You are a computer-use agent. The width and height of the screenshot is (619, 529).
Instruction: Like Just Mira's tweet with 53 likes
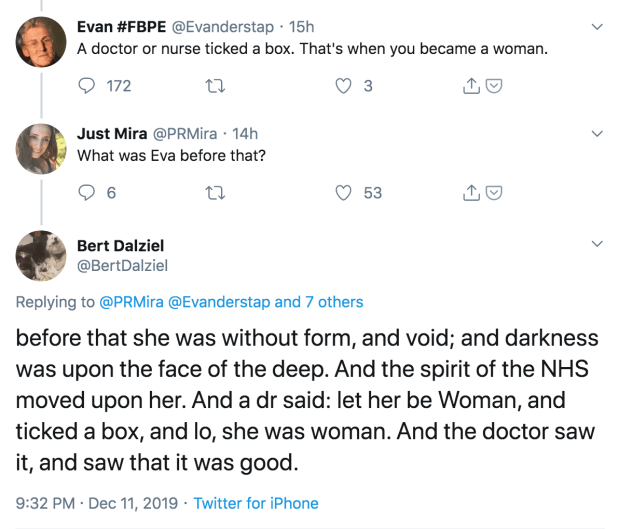click(344, 193)
